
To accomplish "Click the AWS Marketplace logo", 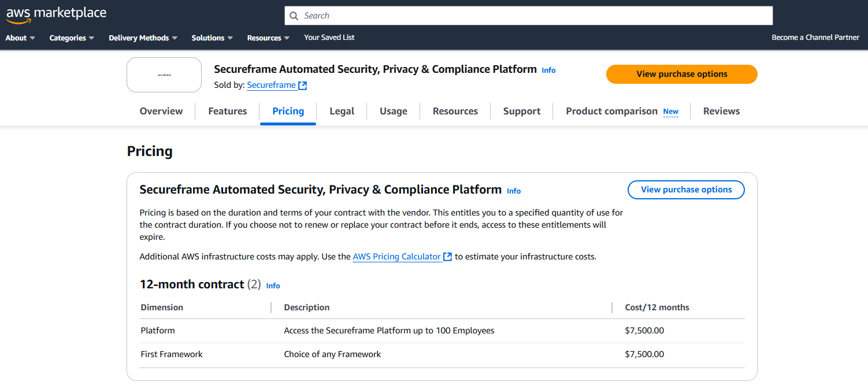I will pyautogui.click(x=56, y=15).
